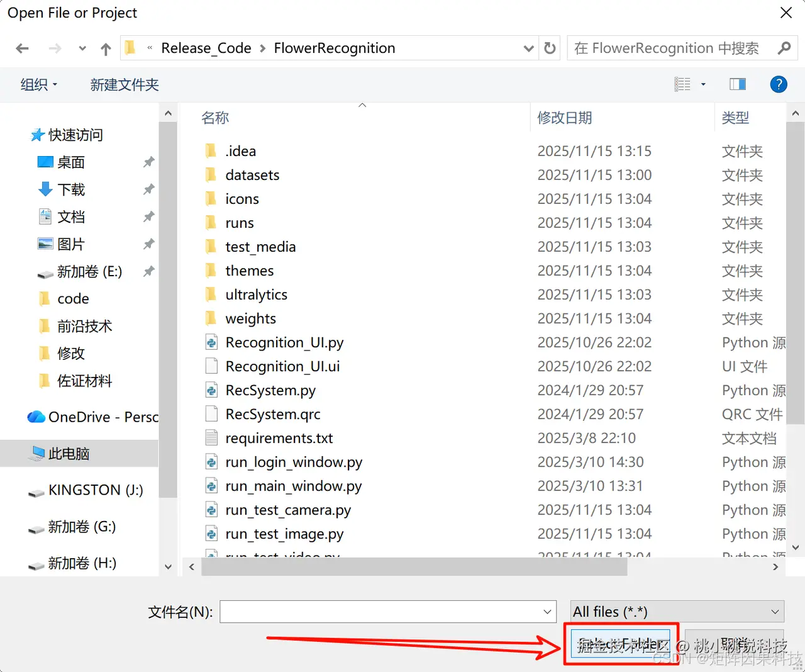Sort files by 类型 column
The height and width of the screenshot is (672, 805).
(735, 118)
